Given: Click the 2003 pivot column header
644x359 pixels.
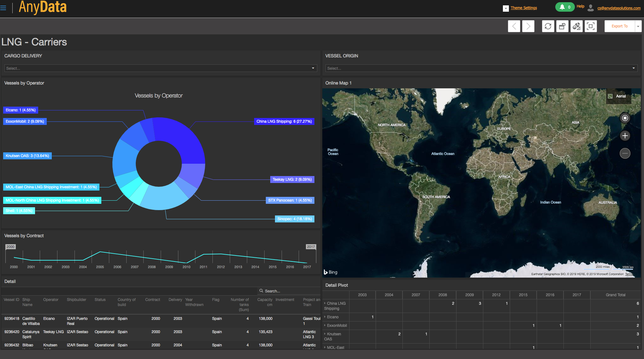Looking at the screenshot, I should [x=362, y=295].
